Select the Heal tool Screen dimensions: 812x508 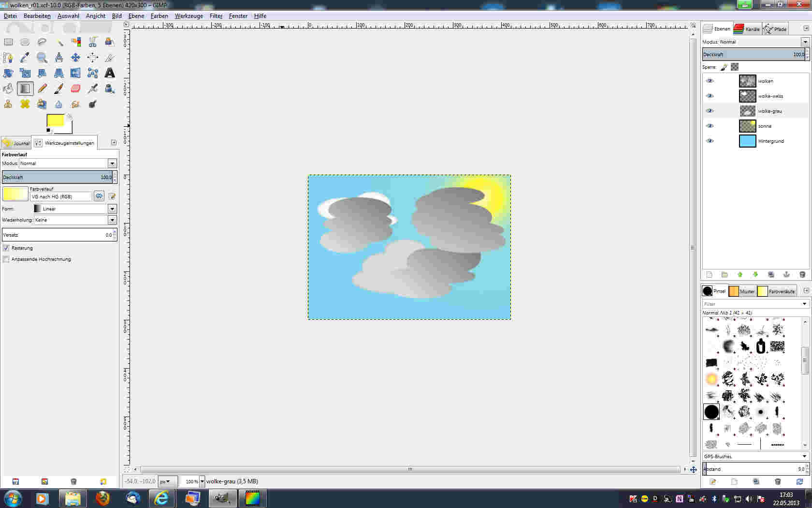(x=25, y=104)
